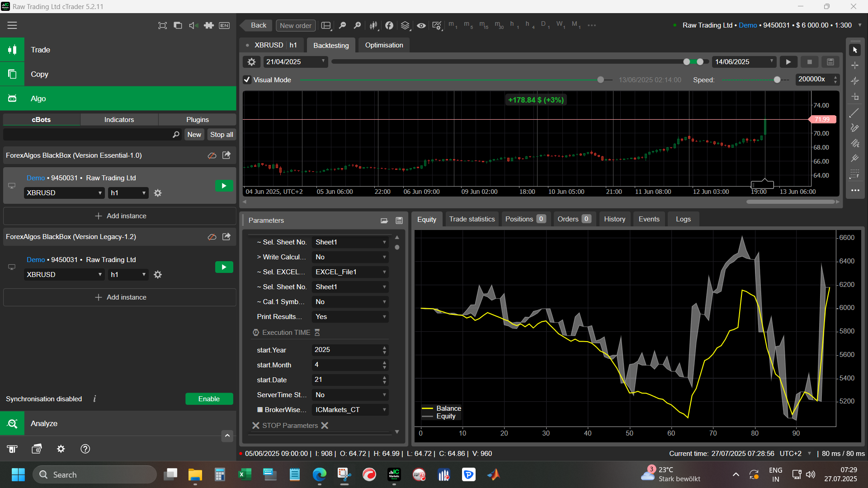
Task: Open XBRUSD symbol dropdown for Essential-1.0 instance
Action: [x=64, y=193]
